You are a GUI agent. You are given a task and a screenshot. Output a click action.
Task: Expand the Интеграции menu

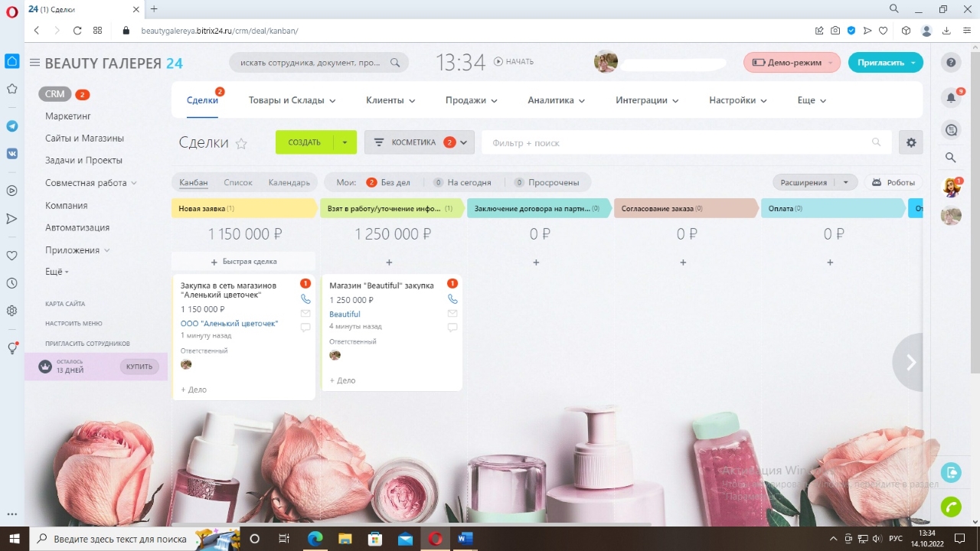click(647, 100)
